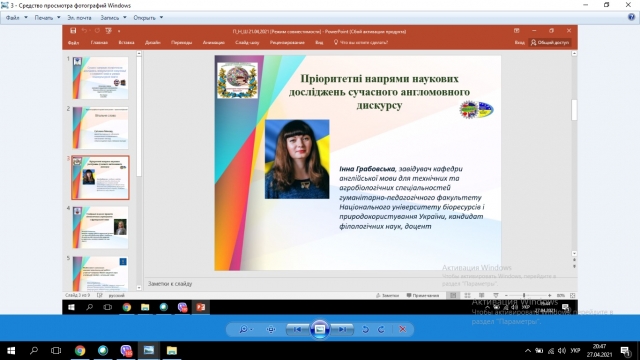Open the magnifier zoom control in Photo Viewer
The width and height of the screenshot is (640, 360).
[x=245, y=329]
